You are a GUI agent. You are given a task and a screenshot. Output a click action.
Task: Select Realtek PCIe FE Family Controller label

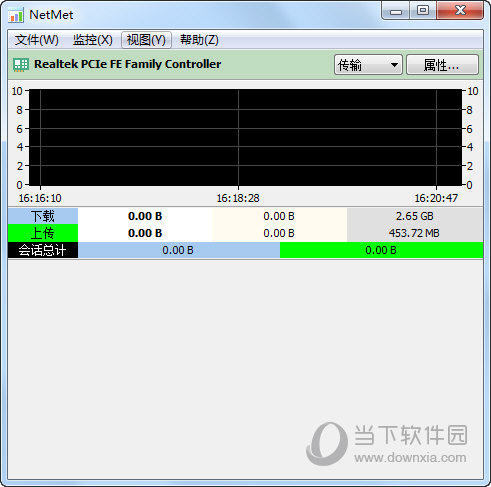click(x=128, y=64)
